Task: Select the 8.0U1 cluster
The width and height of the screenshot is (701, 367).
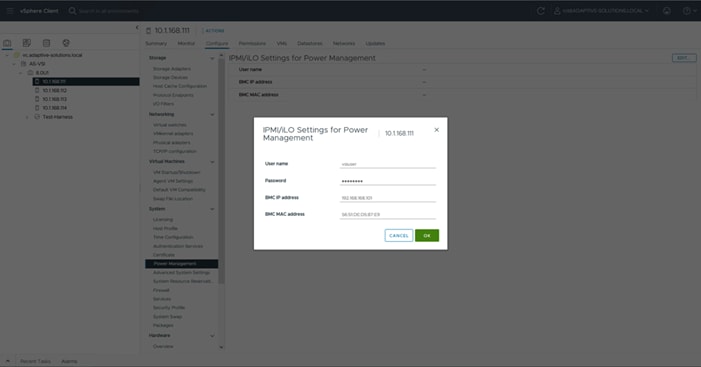Action: (42, 73)
